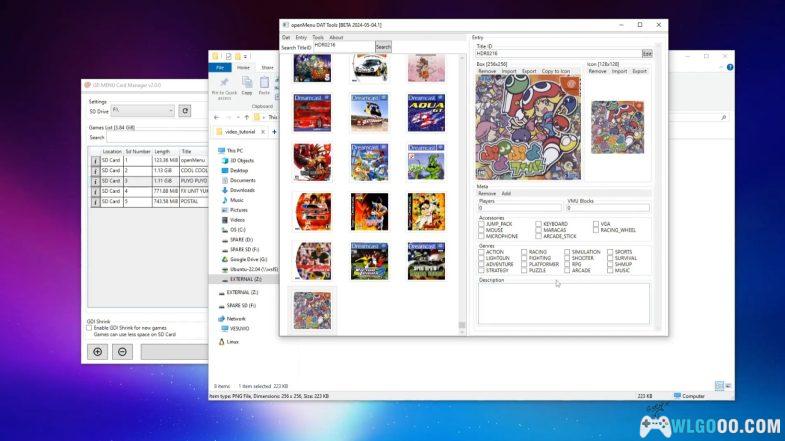
Task: Open the SD Drive dropdown in Card Manager
Action: pos(143,110)
